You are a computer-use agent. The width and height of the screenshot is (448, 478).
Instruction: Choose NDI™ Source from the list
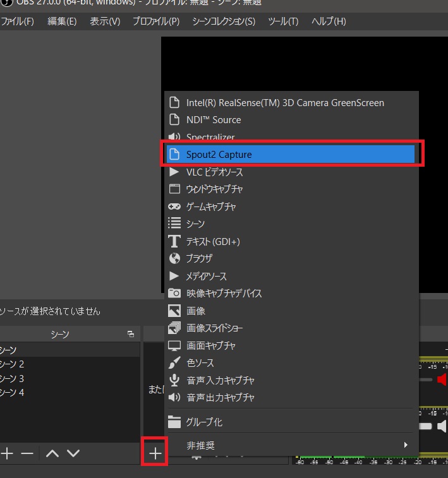[291, 120]
